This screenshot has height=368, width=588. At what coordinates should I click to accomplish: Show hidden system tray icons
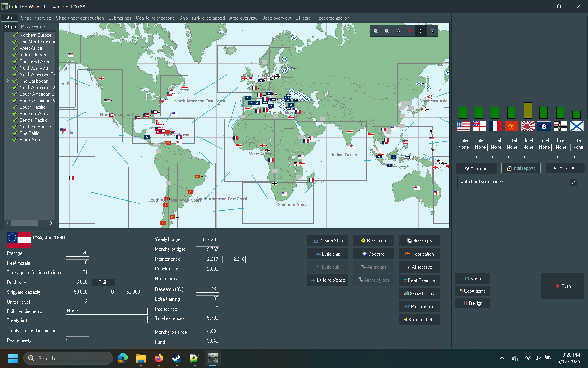(x=502, y=358)
